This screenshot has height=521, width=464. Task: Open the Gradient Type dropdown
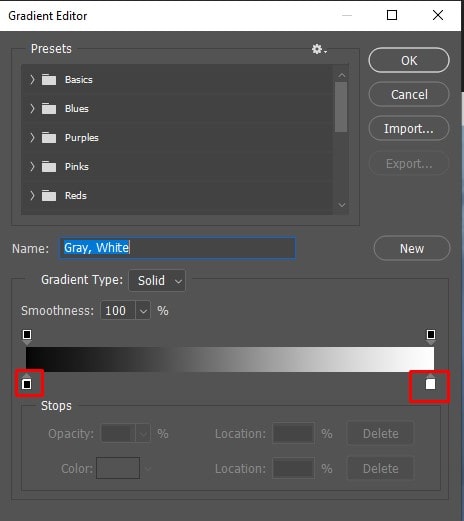pyautogui.click(x=157, y=280)
